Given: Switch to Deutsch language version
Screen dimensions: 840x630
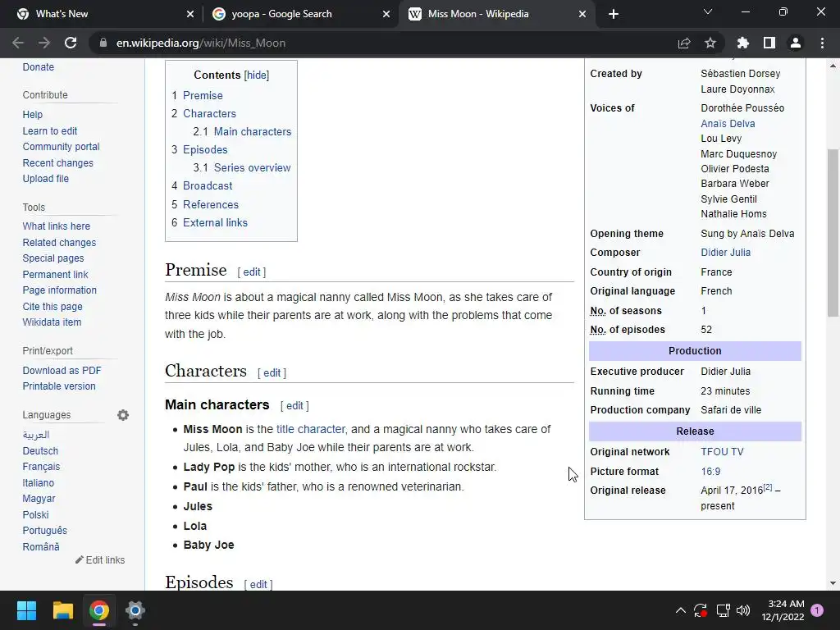Looking at the screenshot, I should 40,451.
